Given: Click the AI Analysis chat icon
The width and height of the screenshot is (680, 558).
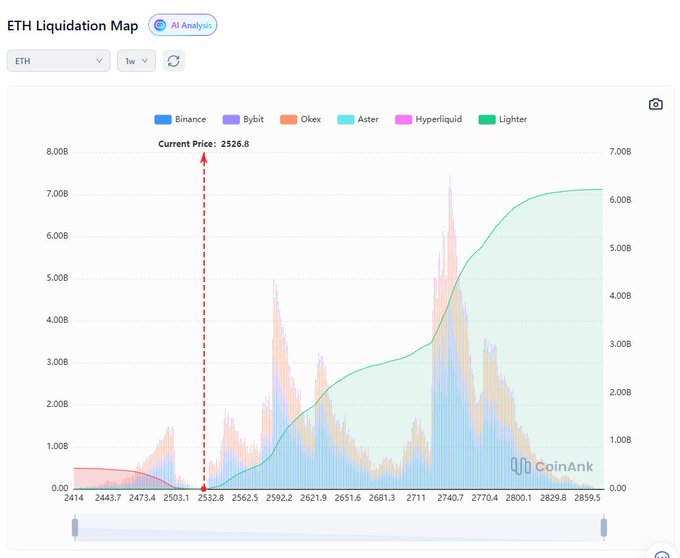Looking at the screenshot, I should [160, 25].
